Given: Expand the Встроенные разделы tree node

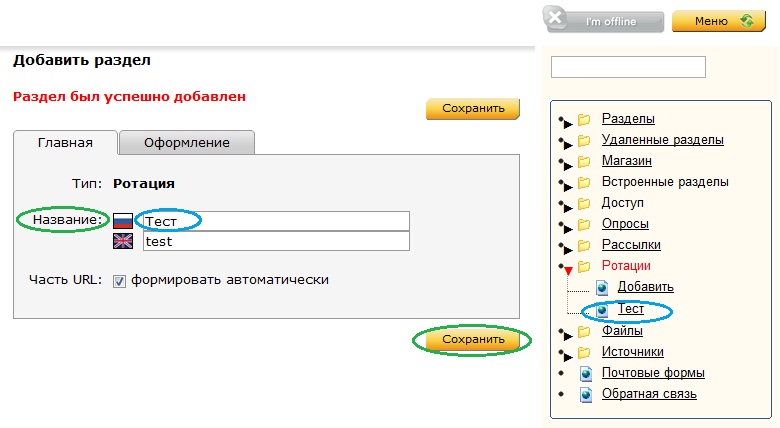Looking at the screenshot, I should point(566,185).
